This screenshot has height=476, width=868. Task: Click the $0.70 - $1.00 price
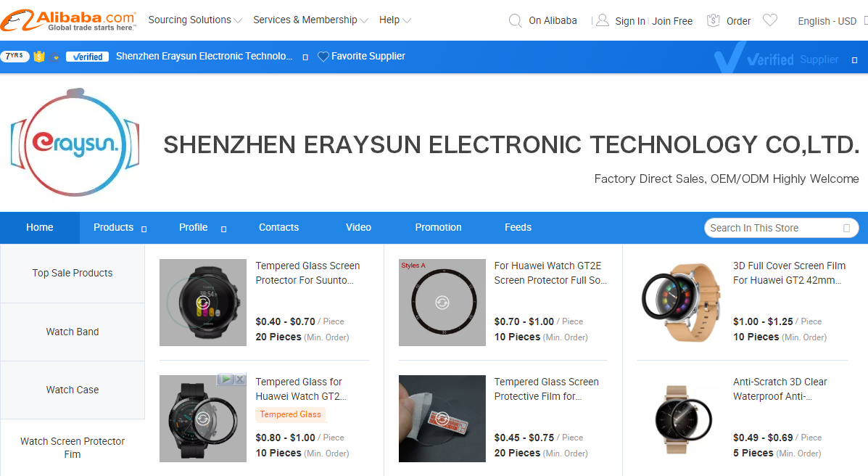(x=524, y=321)
